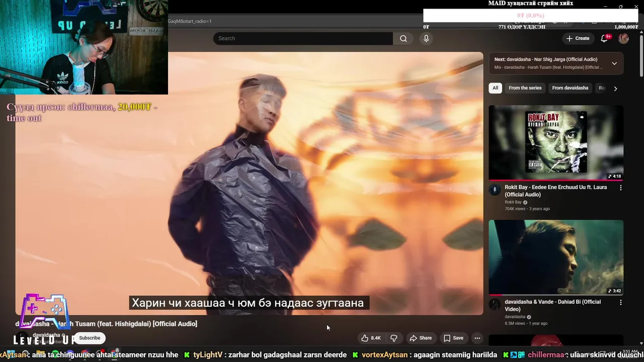The height and width of the screenshot is (362, 644).
Task: Click the Rokit Bay channel avatar icon
Action: click(495, 190)
